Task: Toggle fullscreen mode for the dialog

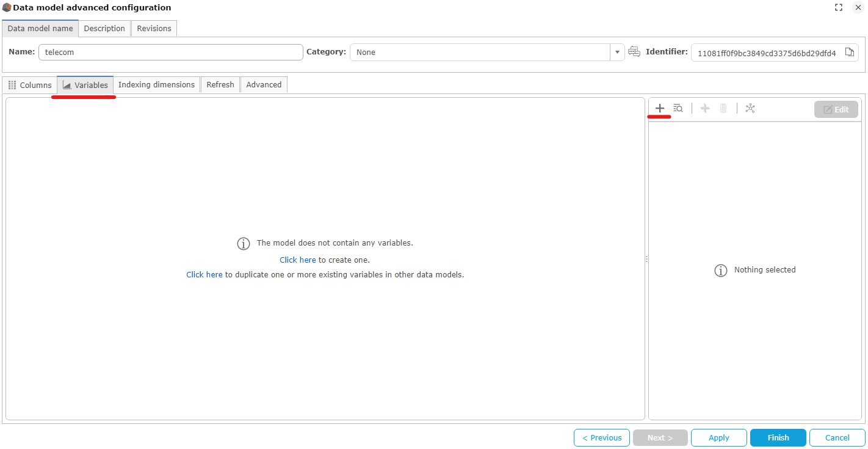Action: 839,8
